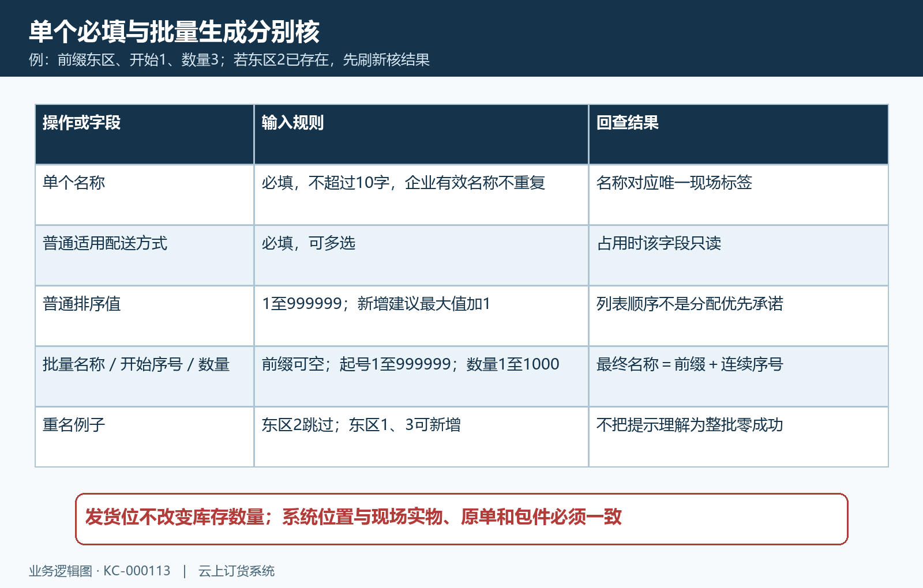Screen dimensions: 923x588
Task: Click the cell 占用时该字段只读
Action: [738, 255]
